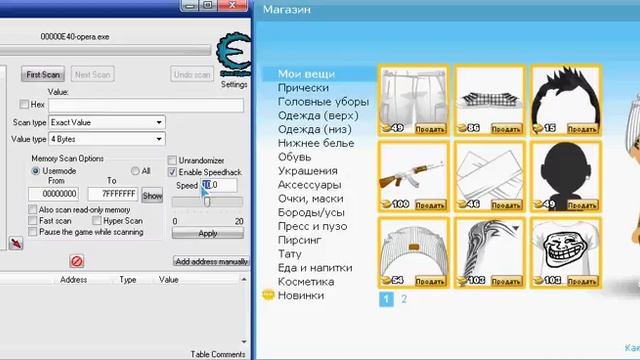Click the speedhack speed slider handle
The width and height of the screenshot is (640, 360).
207,201
